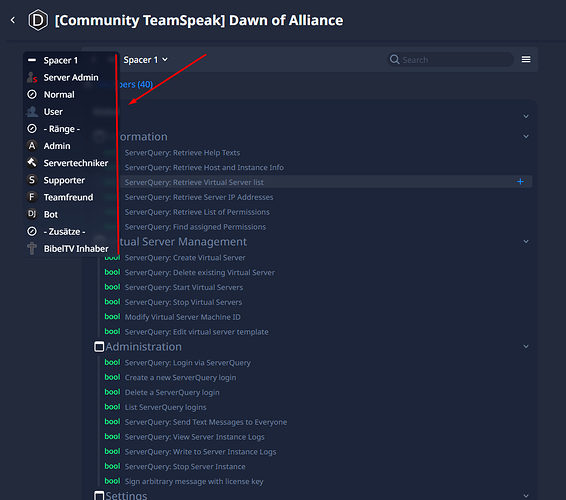Click the BibelTV Inhaber cross icon
Viewport: 566px width, 500px height.
[x=32, y=248]
